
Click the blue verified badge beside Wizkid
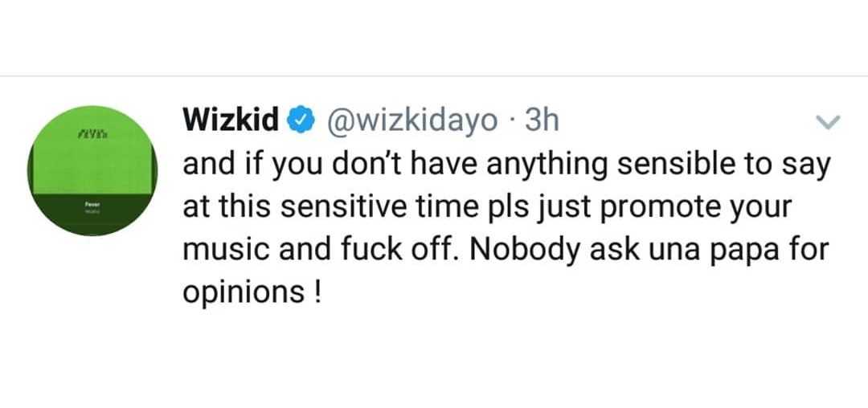tap(301, 121)
